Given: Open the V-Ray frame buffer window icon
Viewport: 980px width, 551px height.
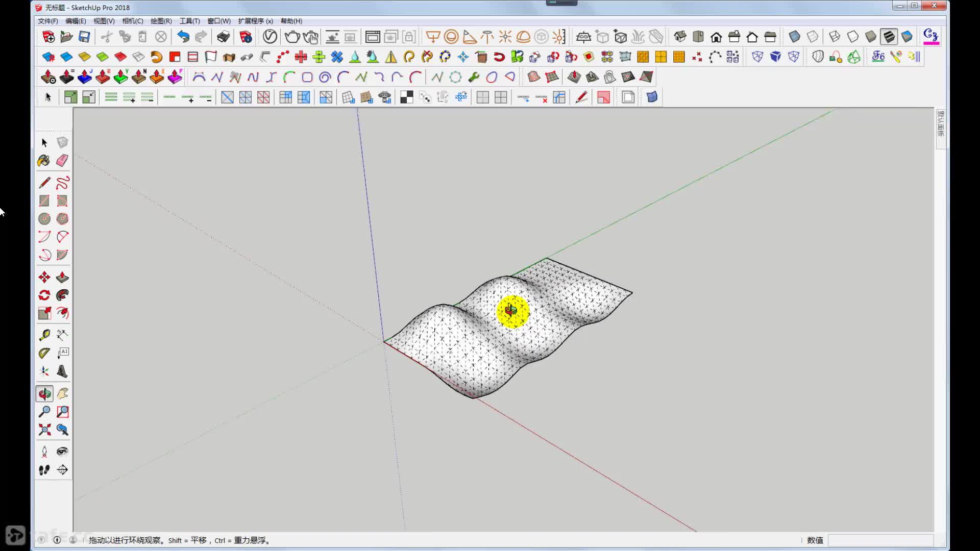Looking at the screenshot, I should click(373, 37).
